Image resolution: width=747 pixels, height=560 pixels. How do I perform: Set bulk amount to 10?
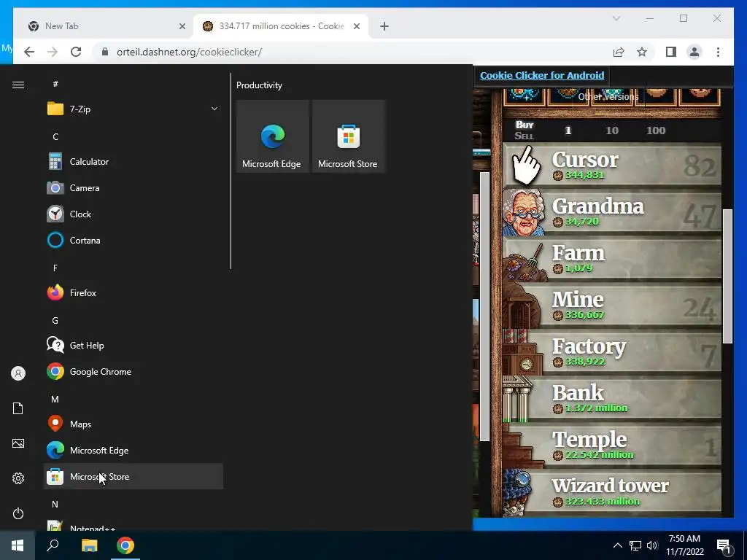point(612,131)
